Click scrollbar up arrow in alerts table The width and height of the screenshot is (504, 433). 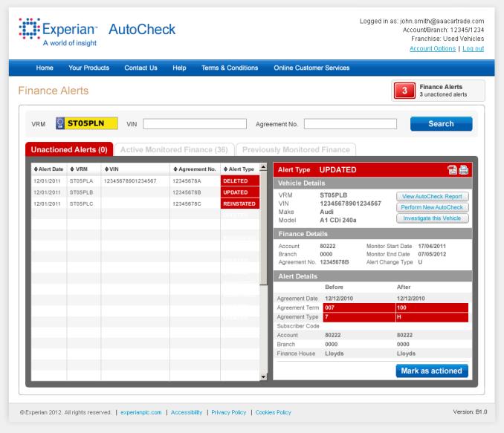point(263,167)
